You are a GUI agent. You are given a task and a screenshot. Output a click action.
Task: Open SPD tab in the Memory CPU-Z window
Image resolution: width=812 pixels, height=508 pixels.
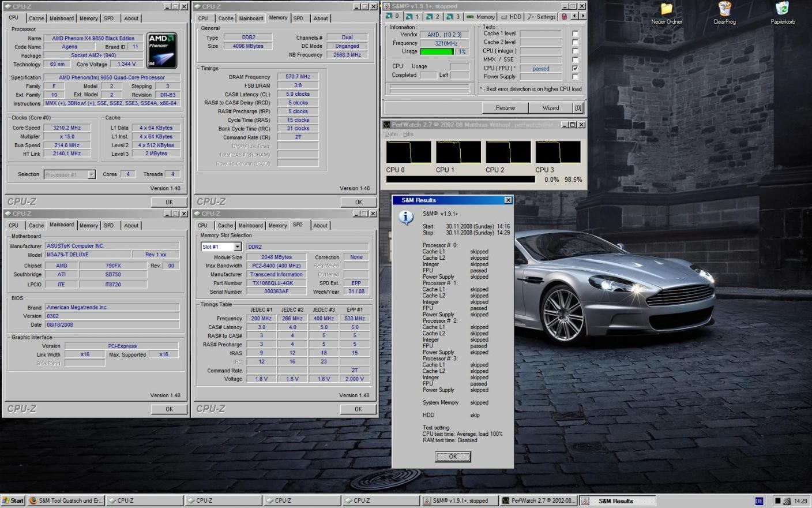tap(298, 18)
